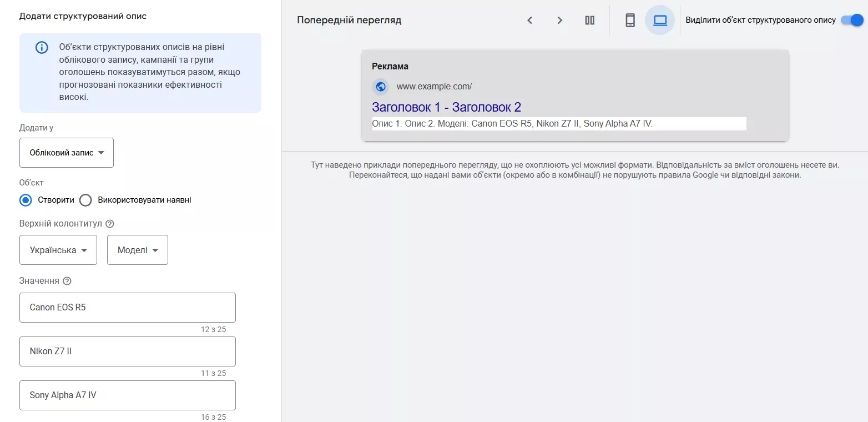
Task: Click the Nikon Z7 II input field
Action: tap(127, 351)
